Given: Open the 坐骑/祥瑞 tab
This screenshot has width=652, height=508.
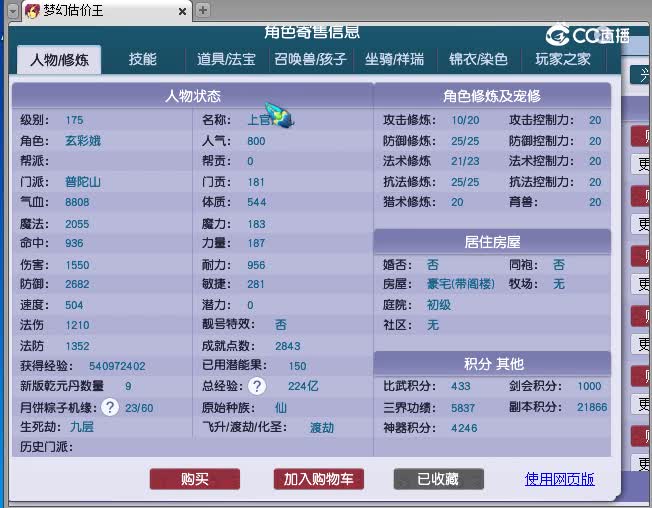Looking at the screenshot, I should 394,59.
